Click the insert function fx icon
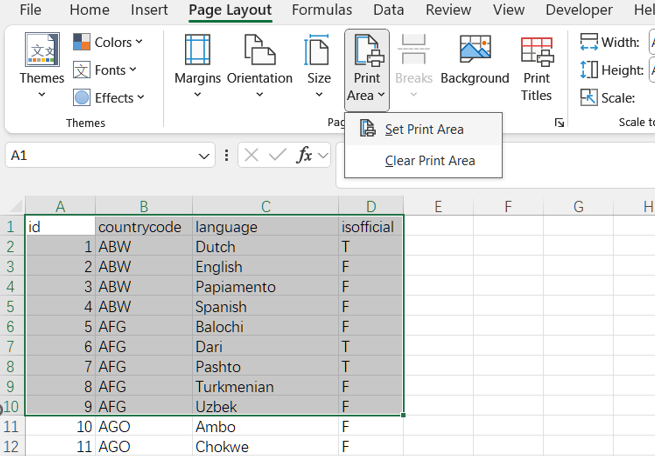655x456 pixels. [304, 156]
